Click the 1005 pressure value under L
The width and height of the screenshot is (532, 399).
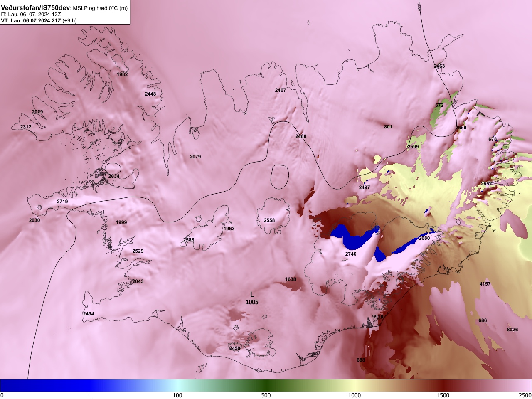[x=252, y=302]
